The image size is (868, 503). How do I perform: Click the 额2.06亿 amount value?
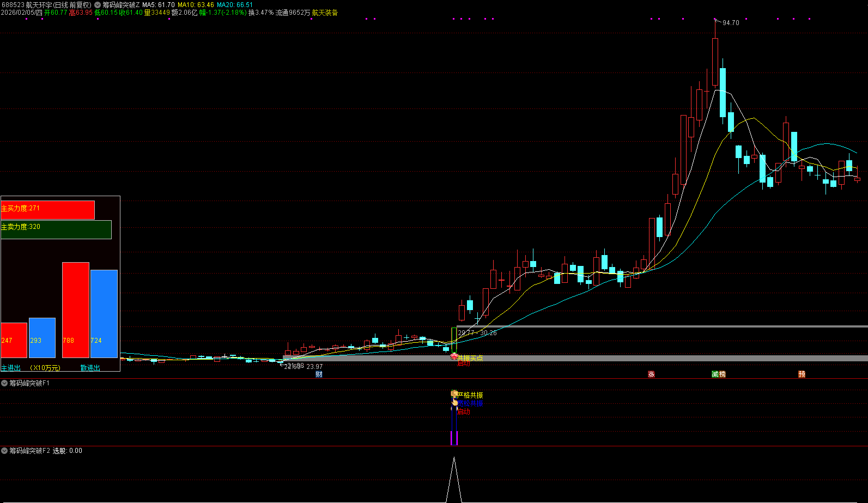point(185,13)
